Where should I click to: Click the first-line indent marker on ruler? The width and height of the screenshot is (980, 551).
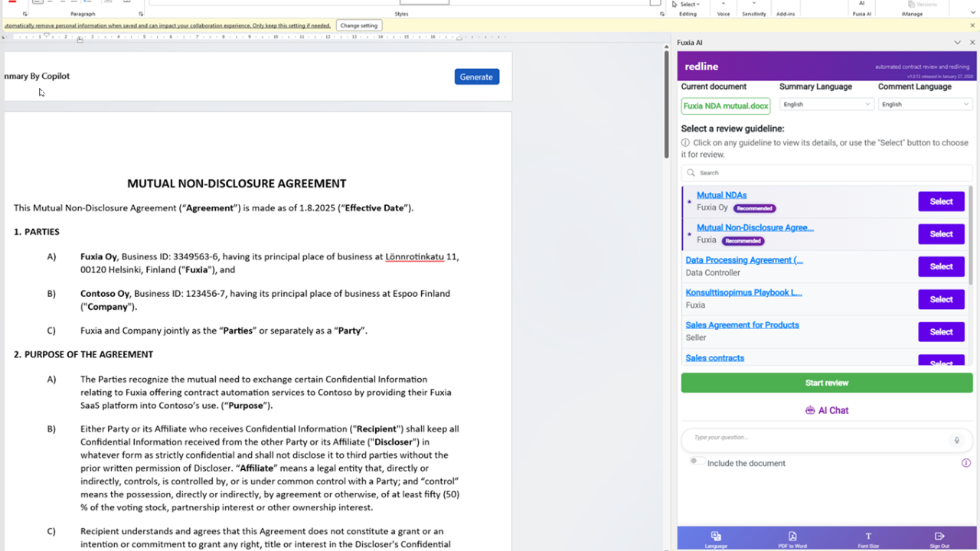click(x=47, y=34)
